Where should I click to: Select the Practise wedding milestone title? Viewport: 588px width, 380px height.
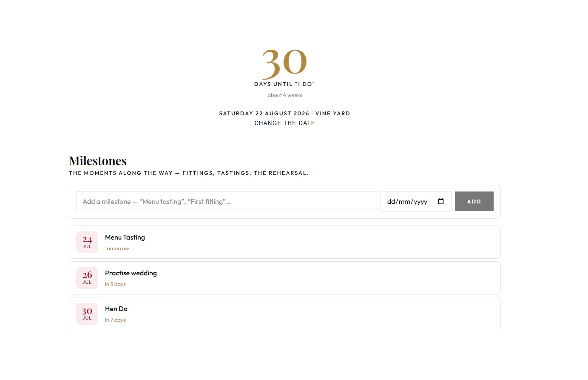131,273
